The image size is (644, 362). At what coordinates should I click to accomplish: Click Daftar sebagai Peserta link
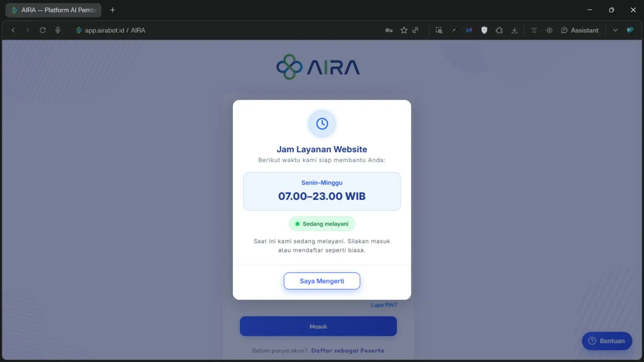(x=347, y=351)
